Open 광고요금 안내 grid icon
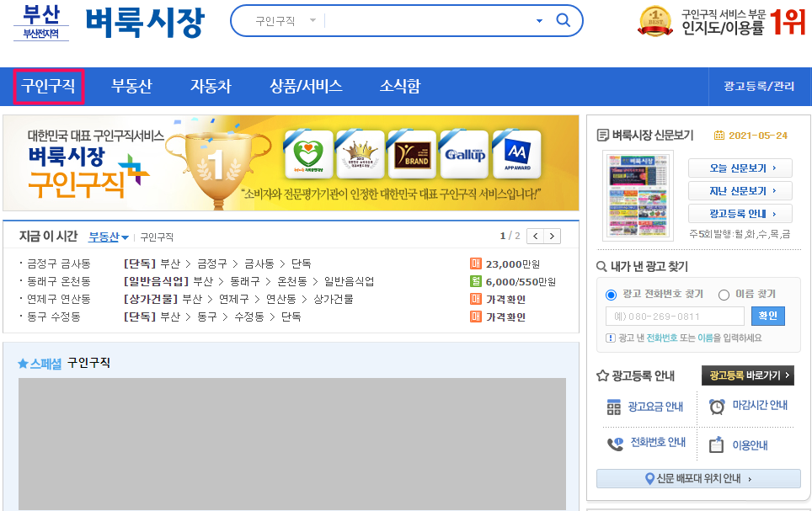Screen dimensions: 812x511 [614, 407]
